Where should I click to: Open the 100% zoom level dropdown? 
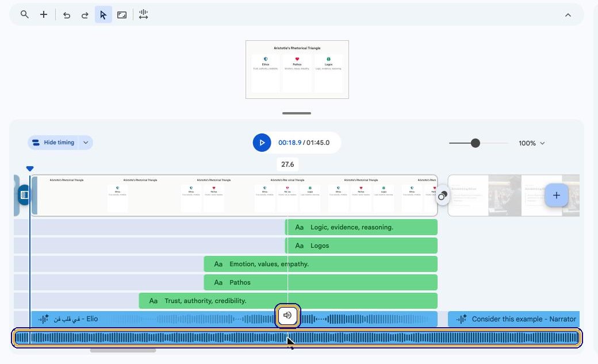pyautogui.click(x=532, y=143)
